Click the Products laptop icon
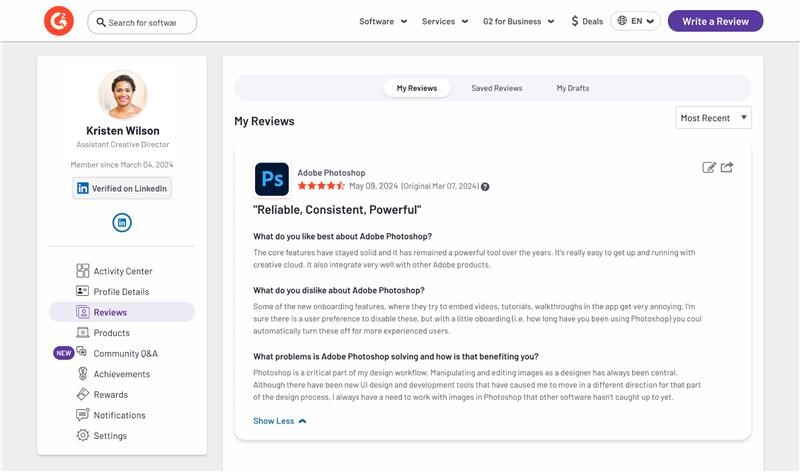This screenshot has width=800, height=472. 82,332
